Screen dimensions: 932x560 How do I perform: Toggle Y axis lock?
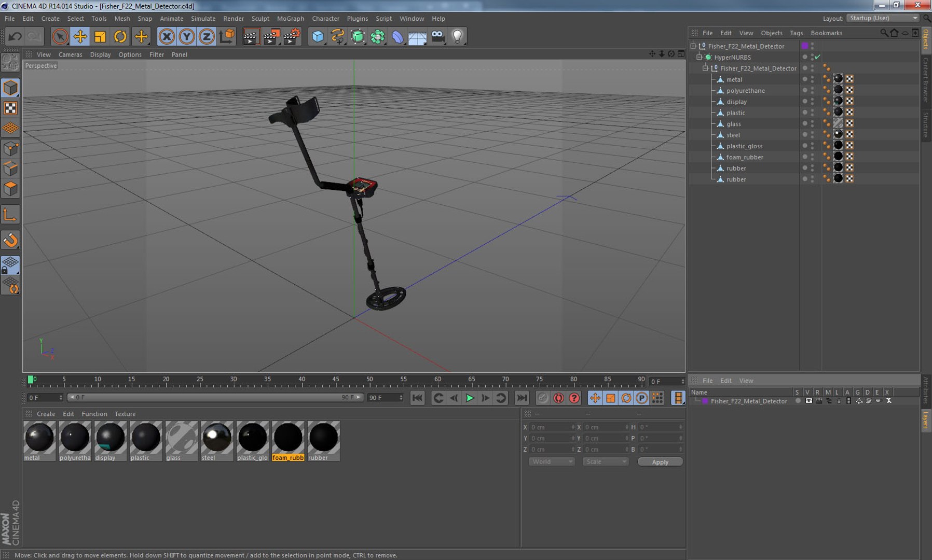pyautogui.click(x=187, y=36)
